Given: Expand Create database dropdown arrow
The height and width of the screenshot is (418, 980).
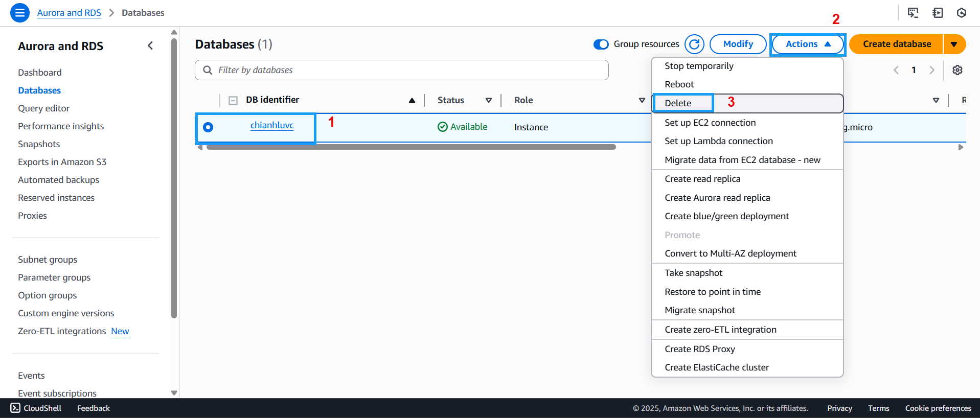Looking at the screenshot, I should [954, 44].
